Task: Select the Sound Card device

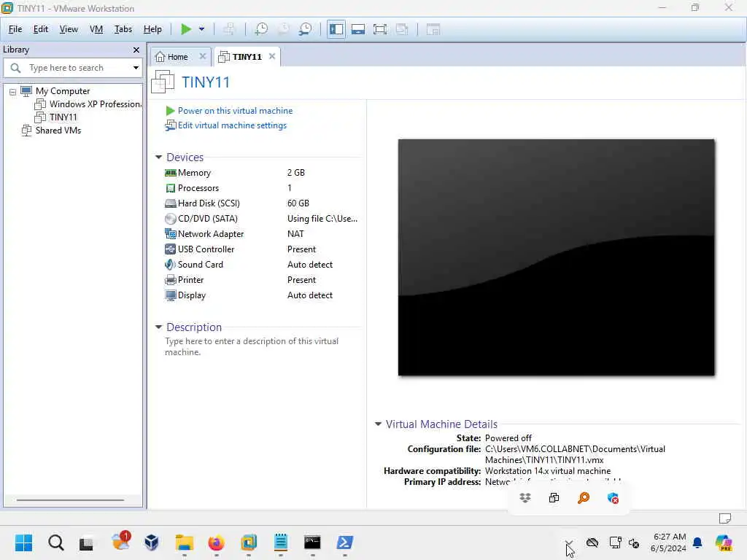Action: pos(261,264)
